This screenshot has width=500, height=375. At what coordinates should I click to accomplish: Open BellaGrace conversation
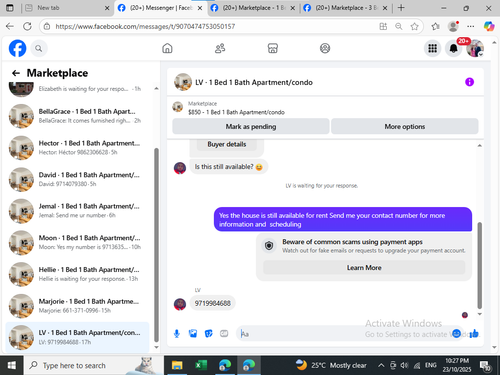(x=77, y=116)
